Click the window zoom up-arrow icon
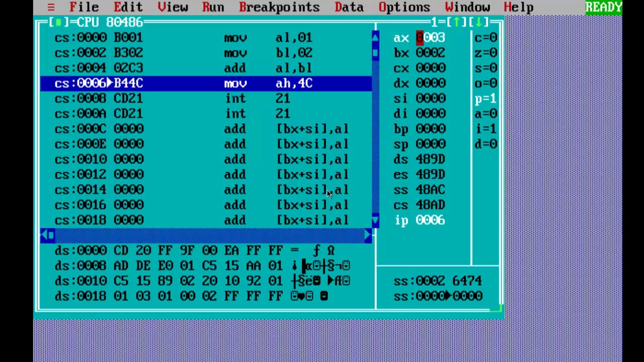This screenshot has height=362, width=644. (x=457, y=22)
